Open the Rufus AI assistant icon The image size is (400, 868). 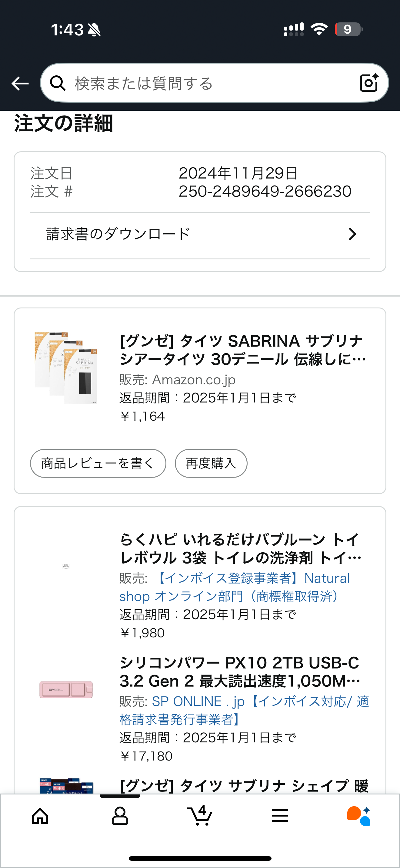(x=359, y=816)
